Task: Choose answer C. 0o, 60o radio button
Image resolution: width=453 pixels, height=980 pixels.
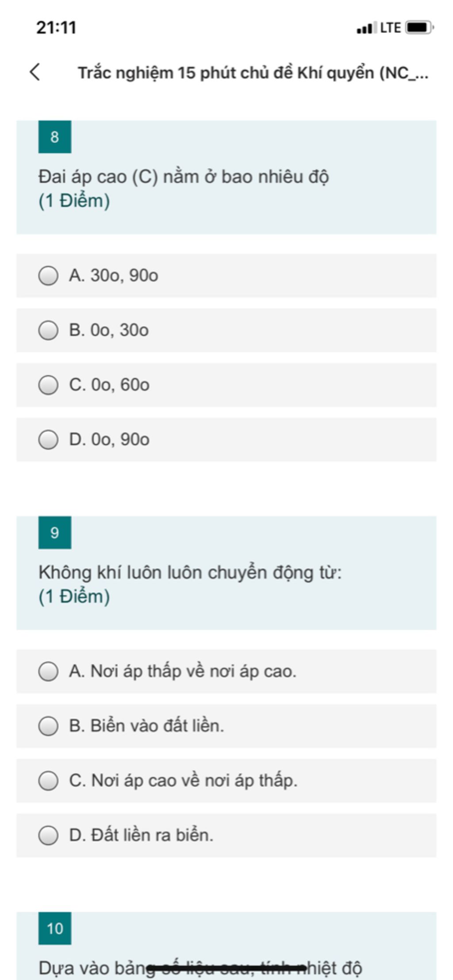Action: (x=48, y=385)
